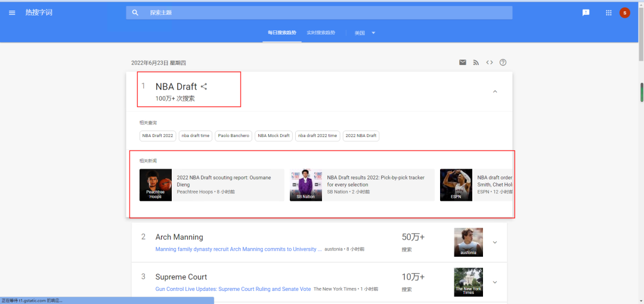Switch to the 实时搜索趋势 tab
The width and height of the screenshot is (644, 304).
[x=321, y=33]
